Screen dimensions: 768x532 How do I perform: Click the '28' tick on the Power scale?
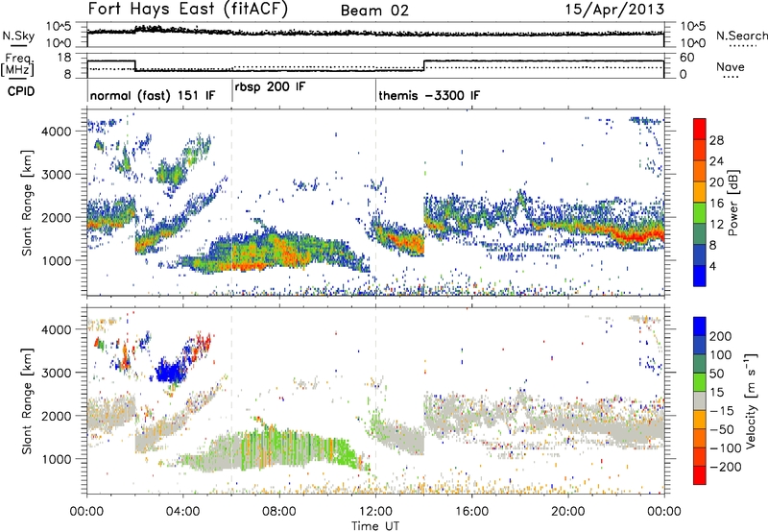pyautogui.click(x=716, y=140)
